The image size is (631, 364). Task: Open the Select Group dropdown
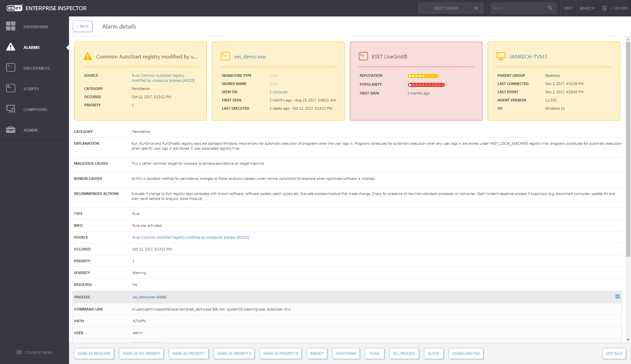[x=451, y=8]
